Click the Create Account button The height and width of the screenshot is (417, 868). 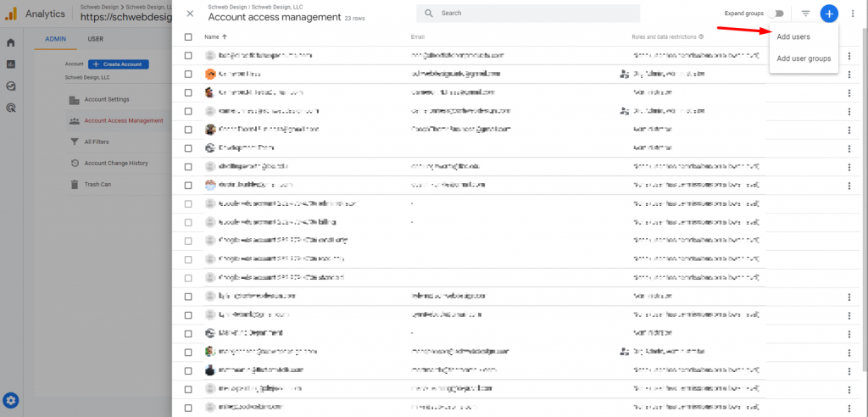pos(119,64)
